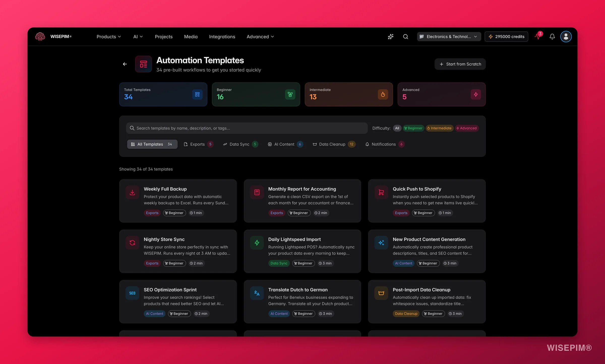Click the AI Content tag on Translate Dutch card
Viewport: 605px width, 364px height.
279,314
